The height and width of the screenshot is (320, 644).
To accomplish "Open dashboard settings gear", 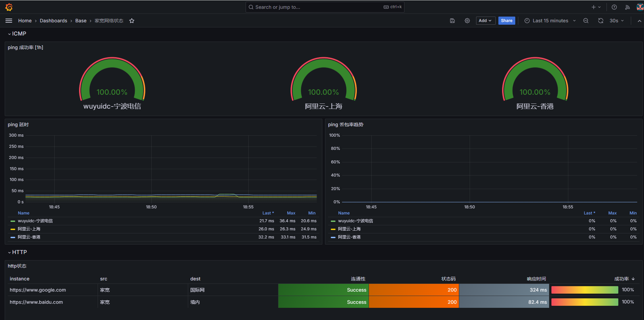I will pos(467,21).
